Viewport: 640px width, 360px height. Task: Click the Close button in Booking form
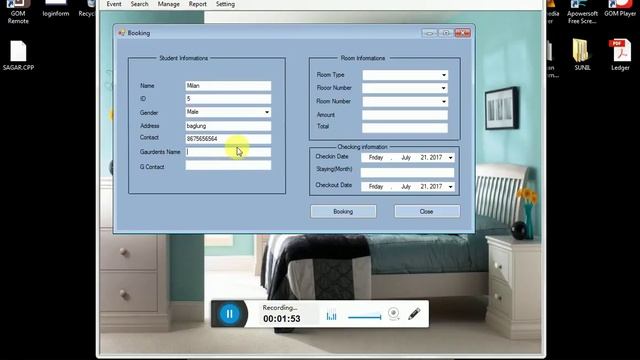[427, 211]
